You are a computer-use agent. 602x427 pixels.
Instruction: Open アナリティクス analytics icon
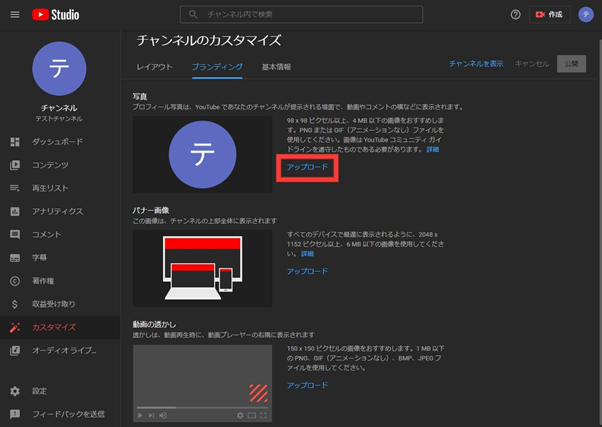(x=15, y=211)
